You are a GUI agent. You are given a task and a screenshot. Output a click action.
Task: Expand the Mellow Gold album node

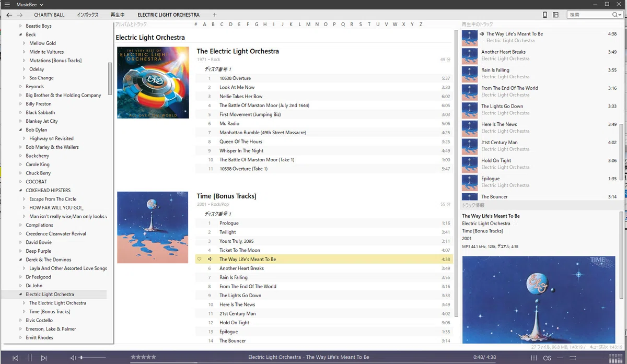click(24, 43)
